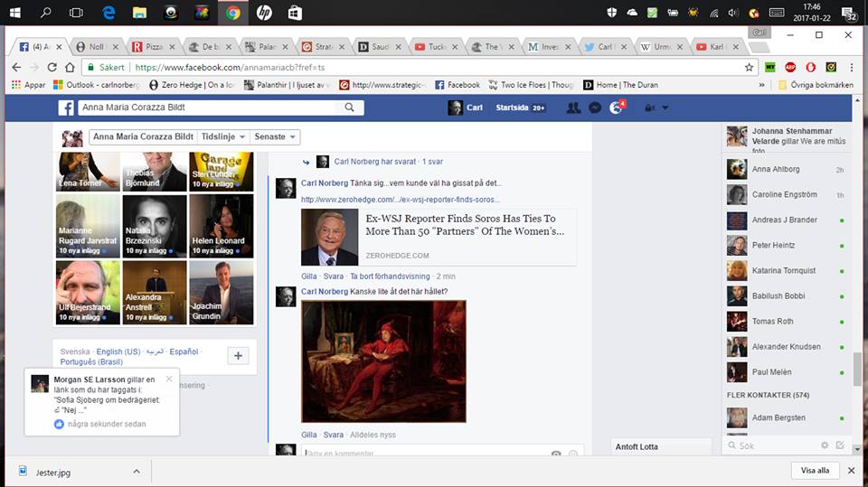Click the Visa alla downloads button
Screen dimensions: 868x487
pyautogui.click(x=815, y=471)
